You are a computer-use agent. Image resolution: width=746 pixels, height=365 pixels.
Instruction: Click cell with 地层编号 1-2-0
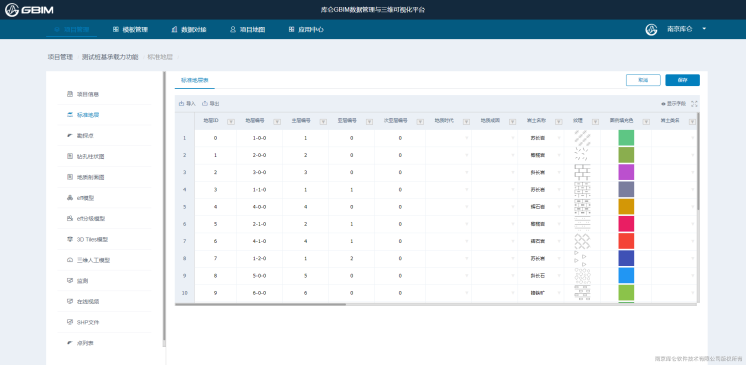coord(259,258)
